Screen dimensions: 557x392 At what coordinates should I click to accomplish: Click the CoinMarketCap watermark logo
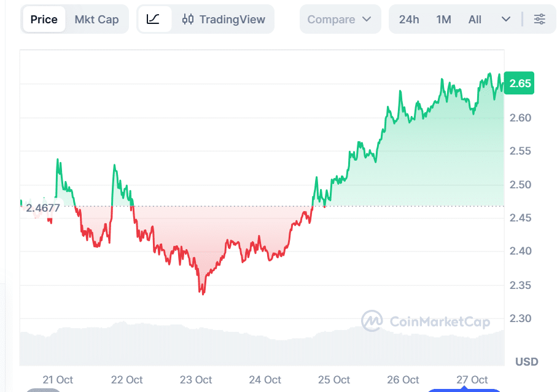(425, 321)
